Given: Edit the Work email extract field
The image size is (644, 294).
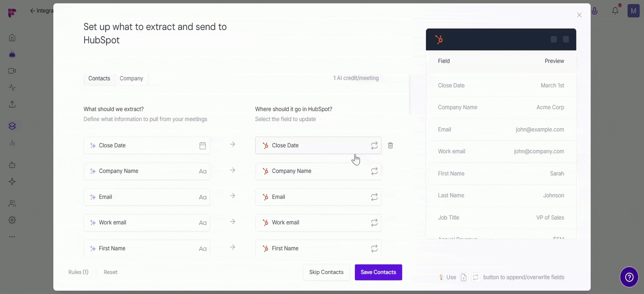Looking at the screenshot, I should (x=147, y=223).
